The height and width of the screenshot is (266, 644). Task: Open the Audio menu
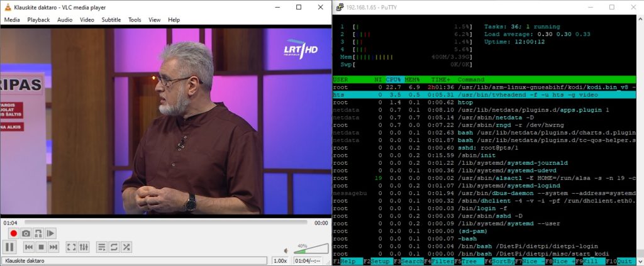tap(65, 19)
